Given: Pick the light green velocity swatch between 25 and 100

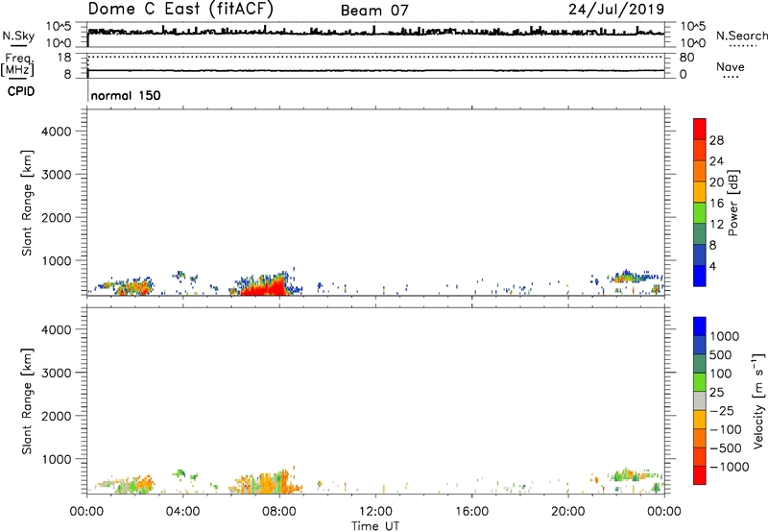Looking at the screenshot, I should (700, 382).
